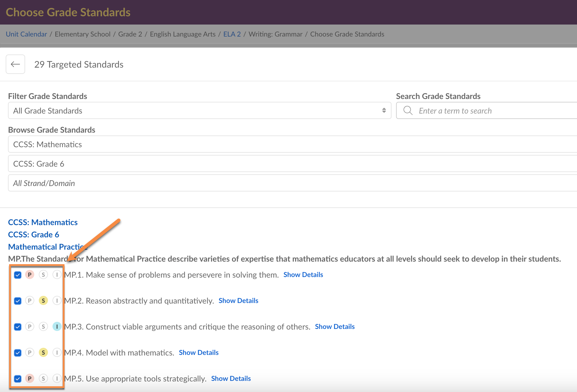Select the P badge for MP.5
Screen dimensions: 577x392
(x=30, y=379)
